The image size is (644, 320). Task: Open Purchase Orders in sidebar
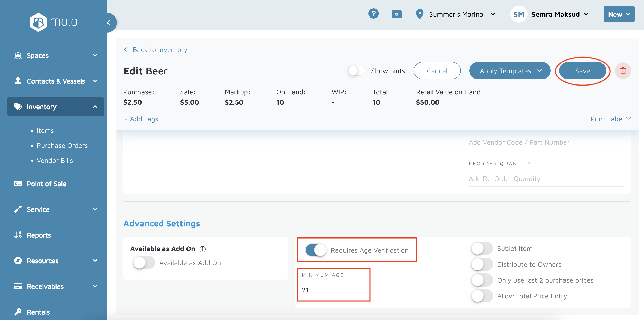click(x=62, y=145)
